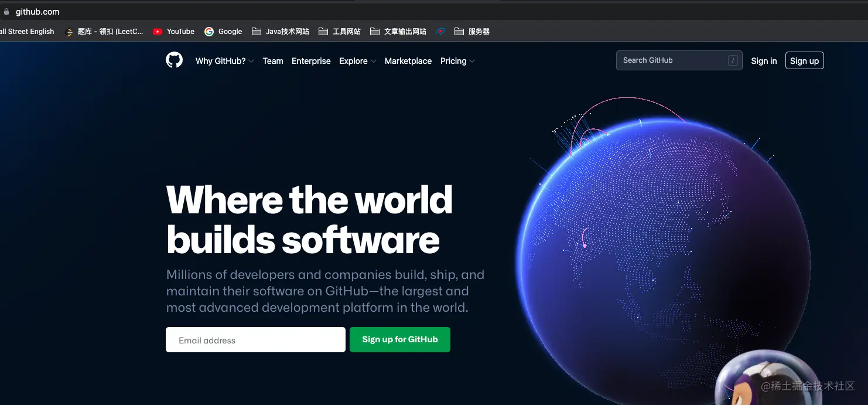Open the LeetCode bookmark
868x405 pixels.
click(x=104, y=32)
